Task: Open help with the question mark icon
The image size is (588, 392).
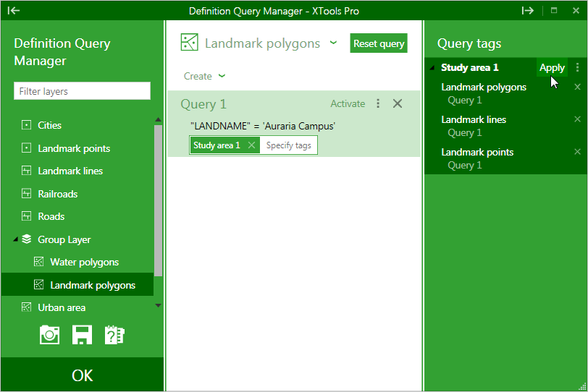Action: pyautogui.click(x=114, y=335)
